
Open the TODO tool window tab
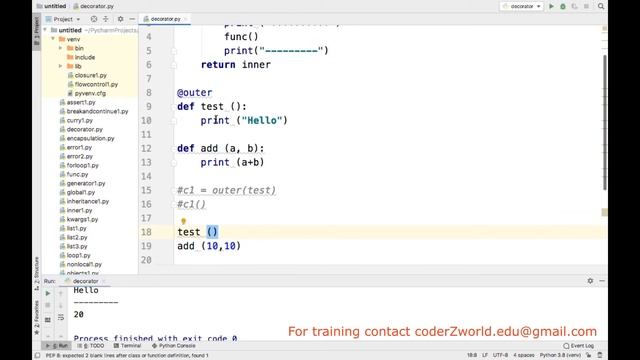pos(91,346)
